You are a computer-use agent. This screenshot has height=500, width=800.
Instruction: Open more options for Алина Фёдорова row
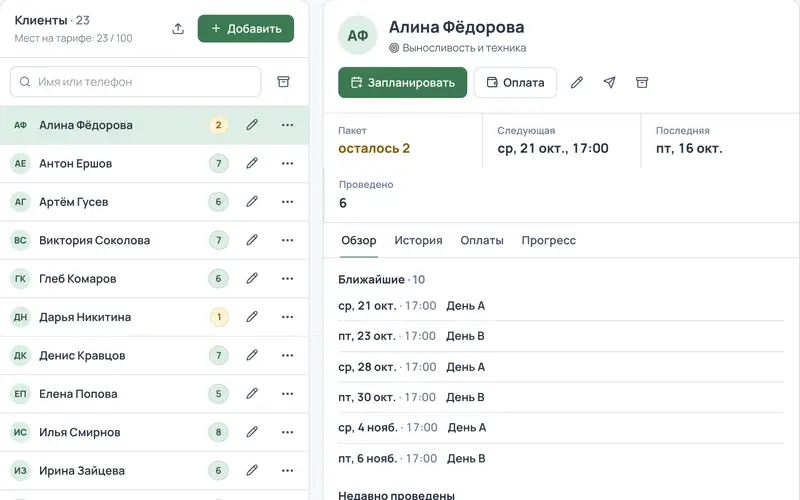pyautogui.click(x=287, y=125)
